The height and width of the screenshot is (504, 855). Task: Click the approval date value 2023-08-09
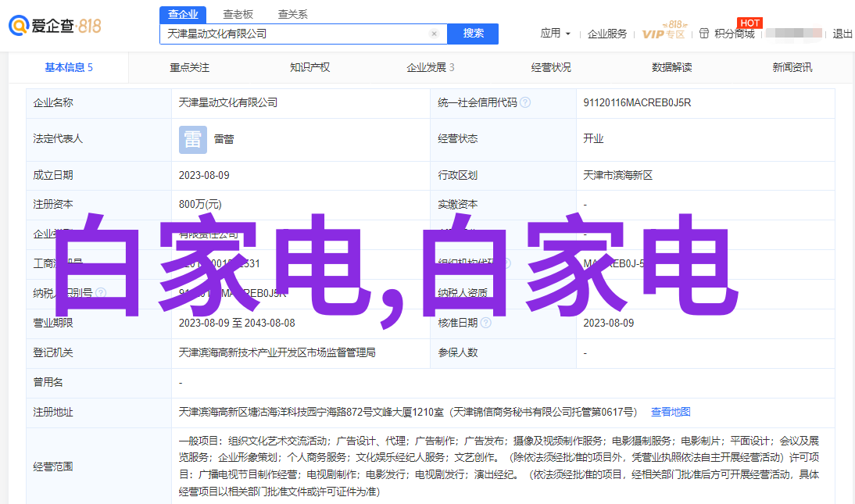(x=609, y=323)
